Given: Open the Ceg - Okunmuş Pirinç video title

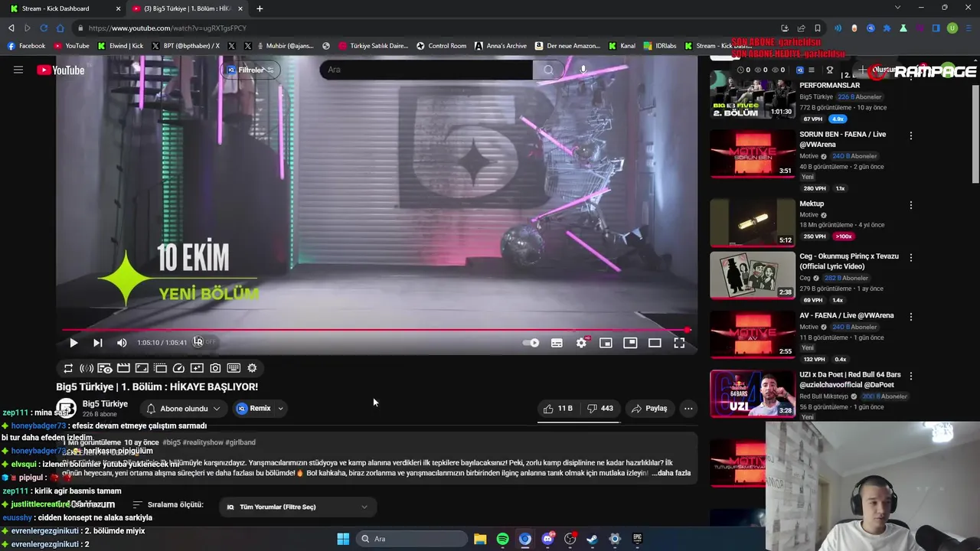Looking at the screenshot, I should [x=848, y=261].
